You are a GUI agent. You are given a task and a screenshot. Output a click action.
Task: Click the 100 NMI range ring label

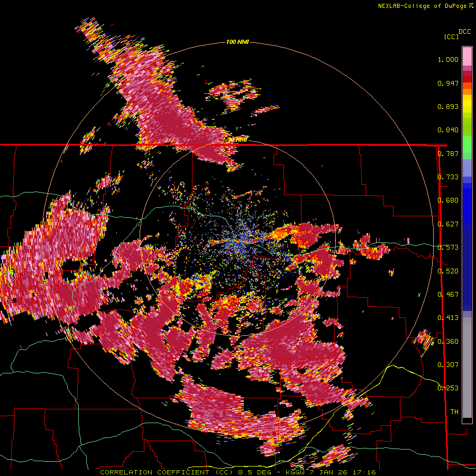click(237, 42)
